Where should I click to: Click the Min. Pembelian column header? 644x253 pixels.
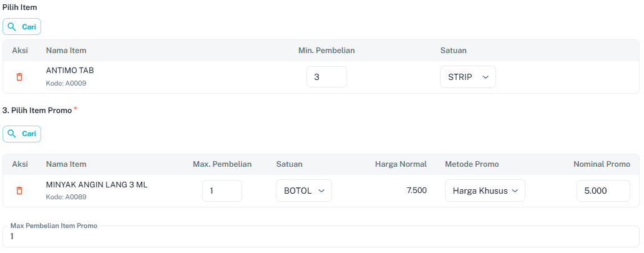tap(326, 51)
